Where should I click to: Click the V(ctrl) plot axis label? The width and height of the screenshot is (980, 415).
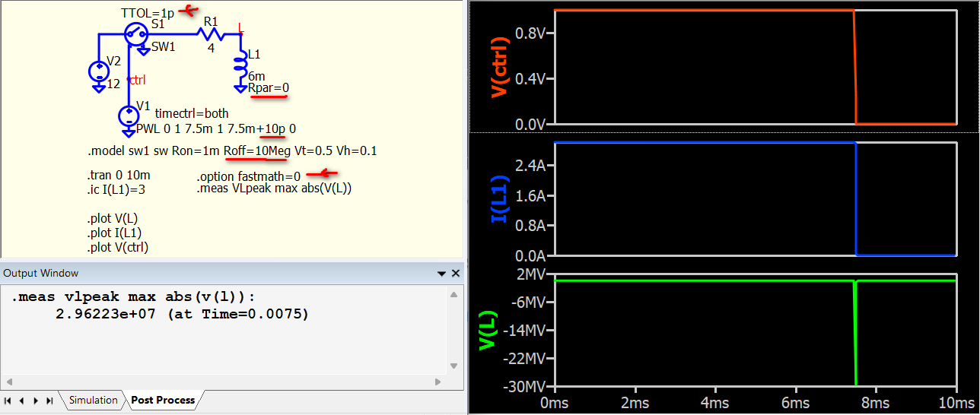(x=499, y=67)
